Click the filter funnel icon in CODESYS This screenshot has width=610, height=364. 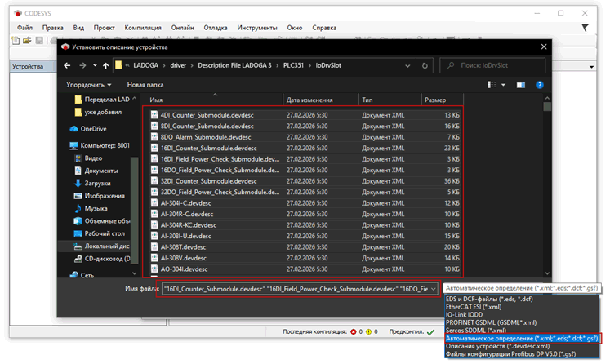585,28
